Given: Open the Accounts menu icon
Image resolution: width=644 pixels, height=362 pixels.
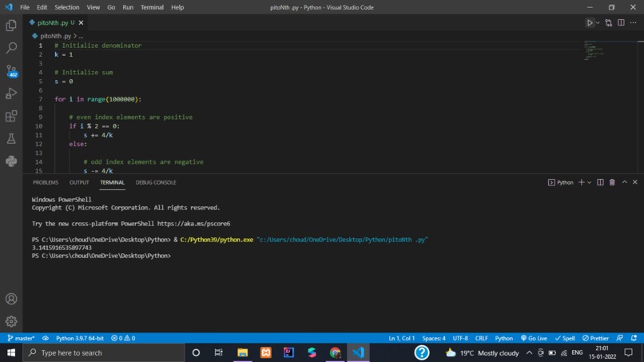Looking at the screenshot, I should click(11, 299).
